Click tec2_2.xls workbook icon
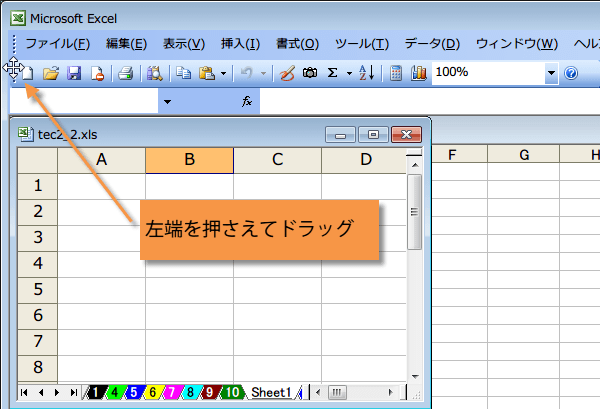The height and width of the screenshot is (409, 600). [25, 134]
